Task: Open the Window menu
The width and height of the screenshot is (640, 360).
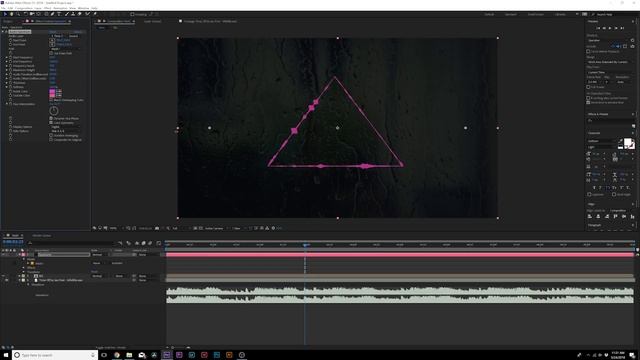Action: tap(83, 8)
